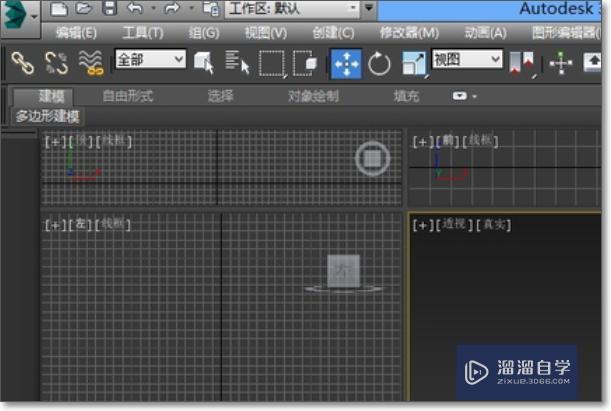Activate Select and Scale tool
The height and width of the screenshot is (411, 611).
coord(415,64)
